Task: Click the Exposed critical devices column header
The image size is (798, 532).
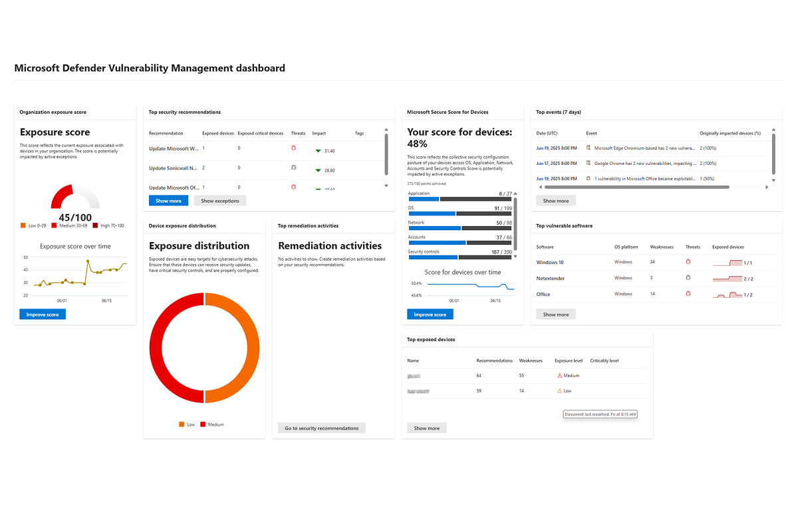Action: click(261, 133)
